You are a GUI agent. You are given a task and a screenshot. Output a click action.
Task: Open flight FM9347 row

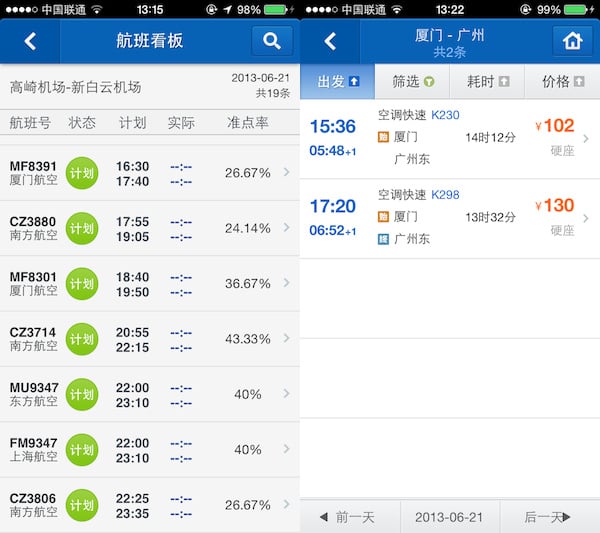(150, 450)
